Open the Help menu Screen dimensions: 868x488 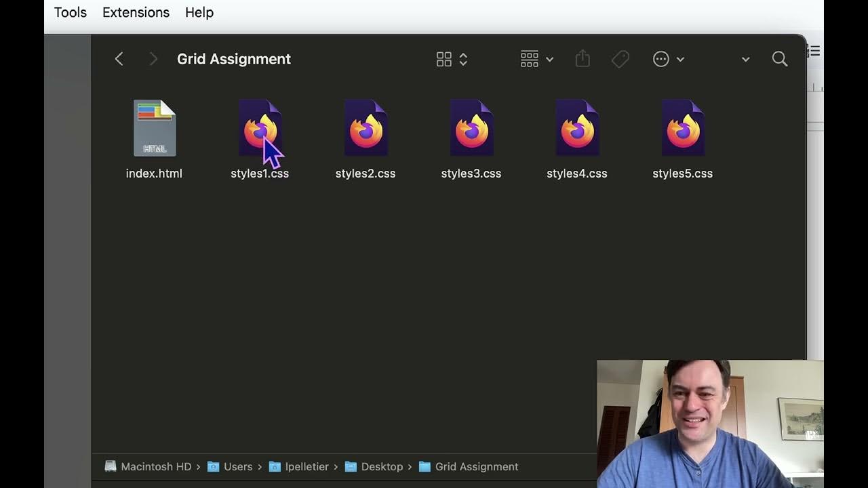tap(199, 12)
